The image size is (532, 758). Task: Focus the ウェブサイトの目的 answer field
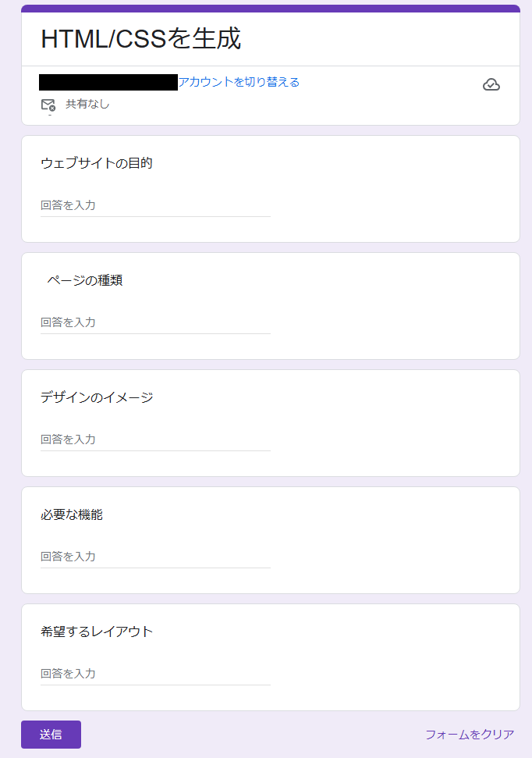pyautogui.click(x=155, y=205)
